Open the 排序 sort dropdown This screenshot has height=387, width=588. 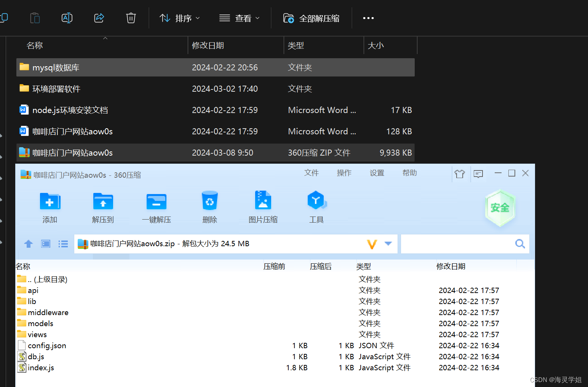(179, 18)
